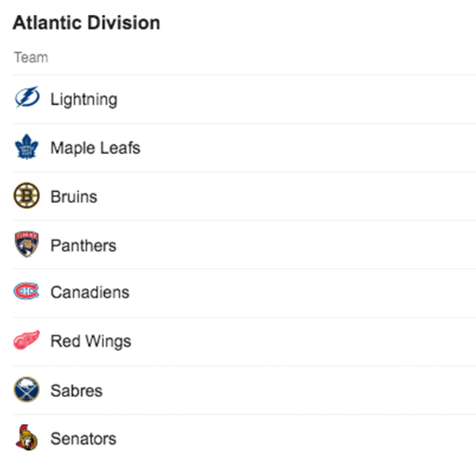Click the Tampa Bay Lightning logo icon

click(26, 99)
